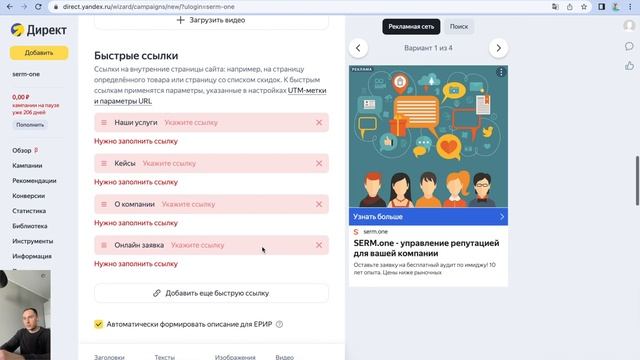
Task: Go forward in browser history
Action: (24, 7)
